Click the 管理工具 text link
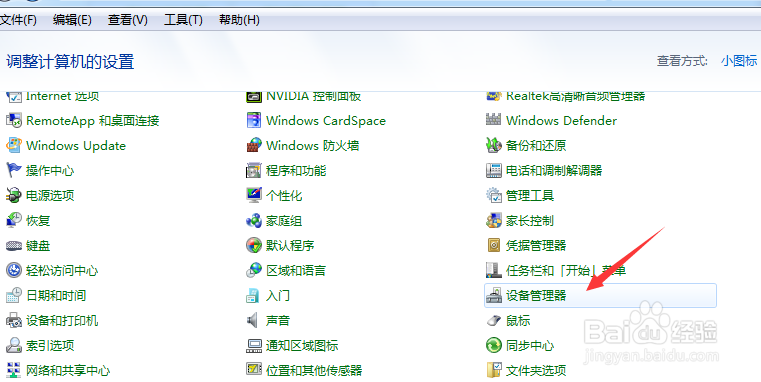 pyautogui.click(x=530, y=196)
